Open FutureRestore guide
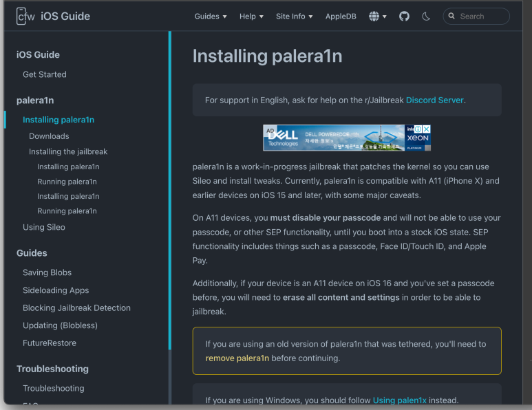Screen dimensions: 532x410 pos(50,343)
